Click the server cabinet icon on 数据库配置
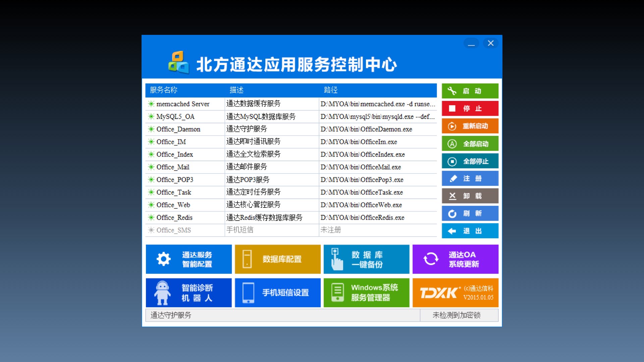The image size is (644, 362). pos(247,259)
